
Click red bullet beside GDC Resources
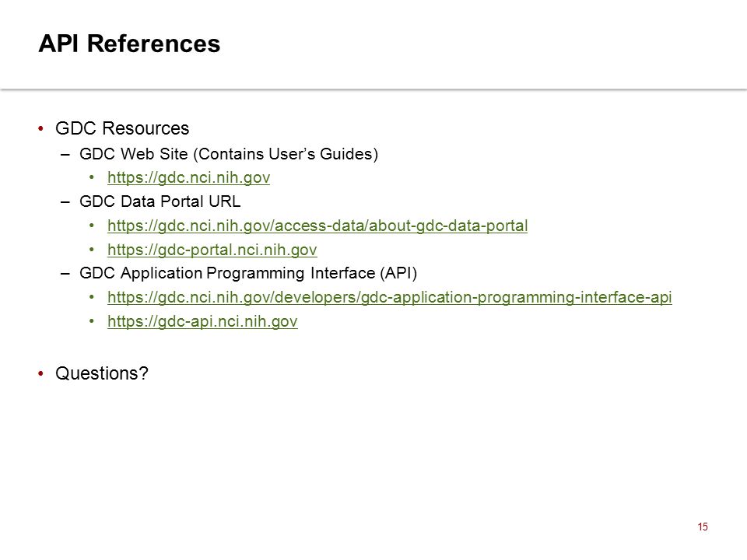tap(41, 128)
